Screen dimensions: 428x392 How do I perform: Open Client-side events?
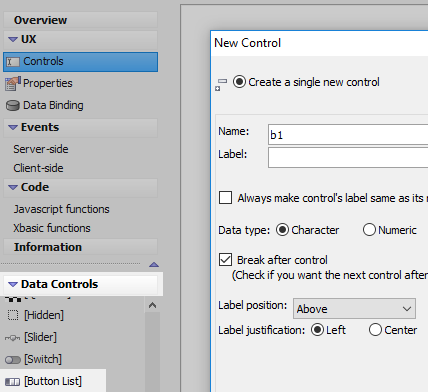click(38, 168)
